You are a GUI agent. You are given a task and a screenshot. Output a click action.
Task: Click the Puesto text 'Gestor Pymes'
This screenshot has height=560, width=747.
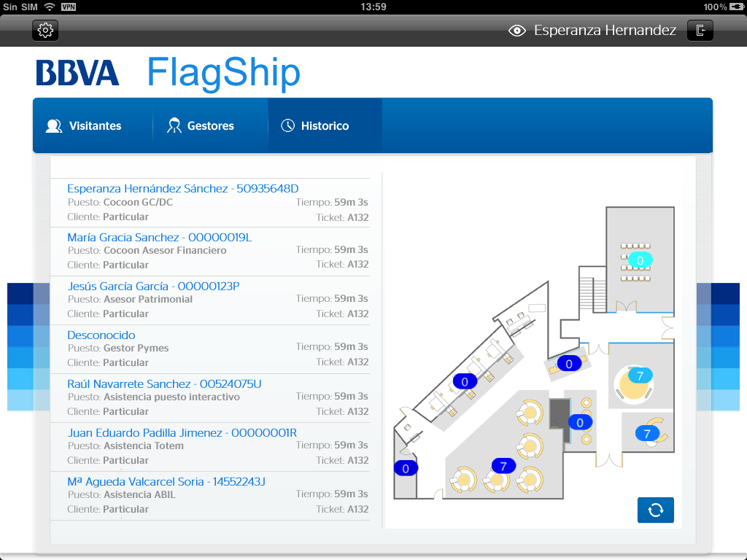(136, 348)
